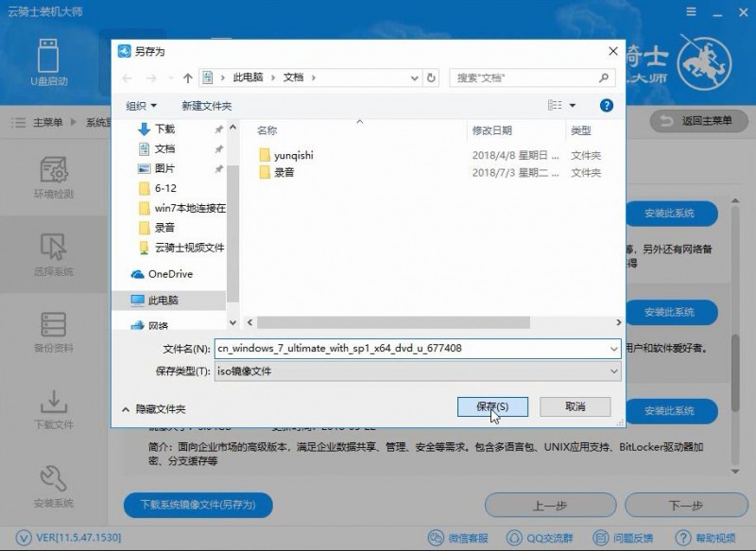Open QQ交流群 in status bar
This screenshot has height=551, width=756.
[x=540, y=538]
